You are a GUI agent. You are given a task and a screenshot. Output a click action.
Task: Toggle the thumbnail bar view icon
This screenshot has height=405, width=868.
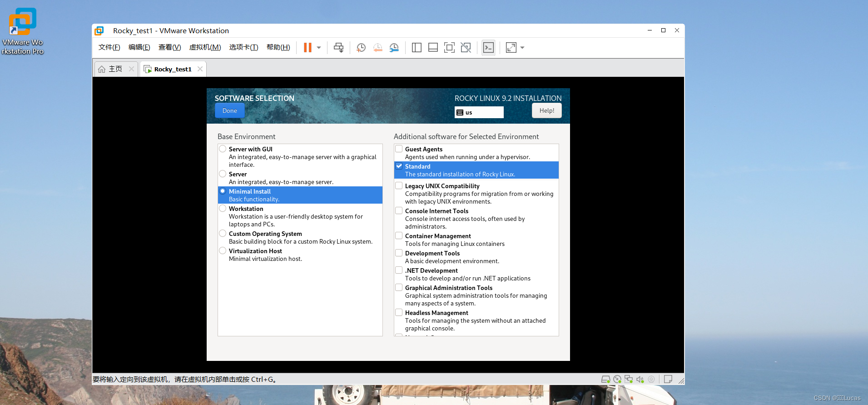pyautogui.click(x=433, y=48)
